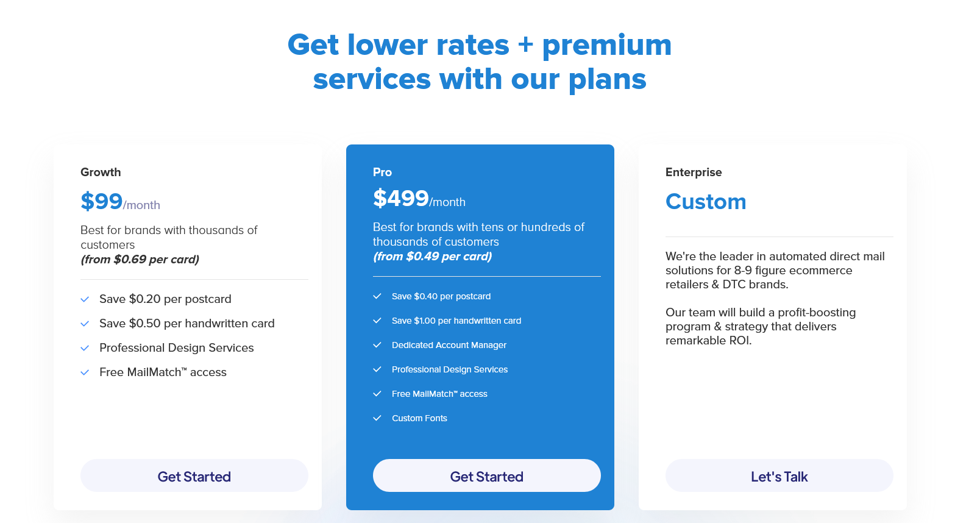
Task: Click checkmark beside Save $0.50 per handwritten card
Action: click(x=85, y=324)
